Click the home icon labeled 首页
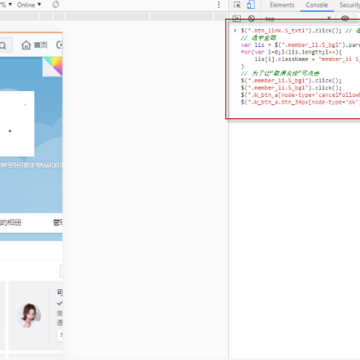The width and height of the screenshot is (360, 360). [34, 45]
